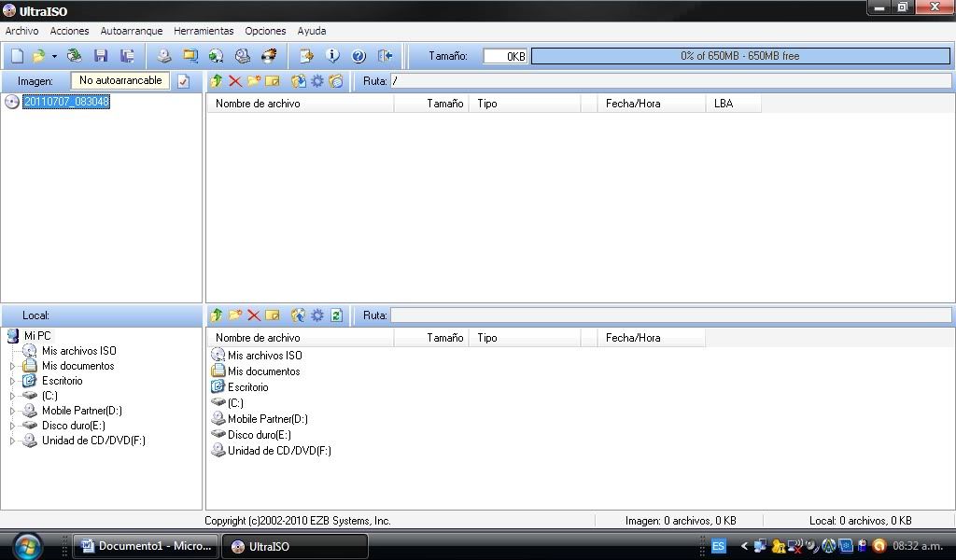This screenshot has height=560, width=956.
Task: Click the Make CD/DVD image drive icon
Action: click(164, 56)
